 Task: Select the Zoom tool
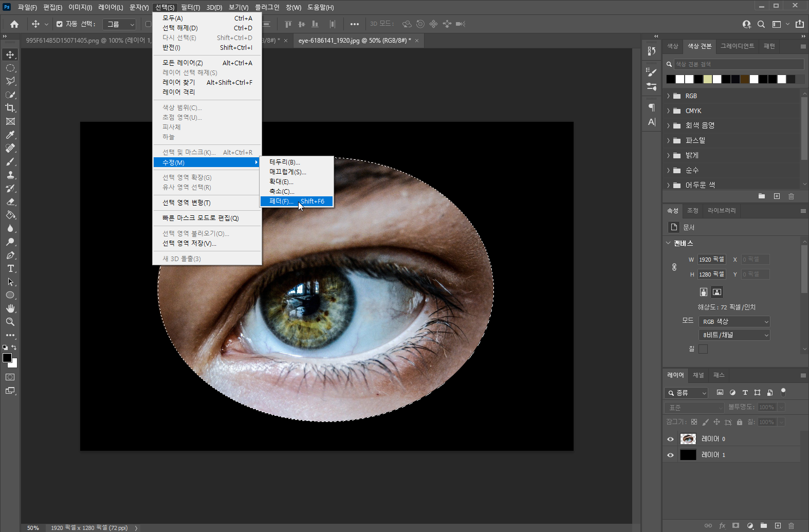[10, 322]
